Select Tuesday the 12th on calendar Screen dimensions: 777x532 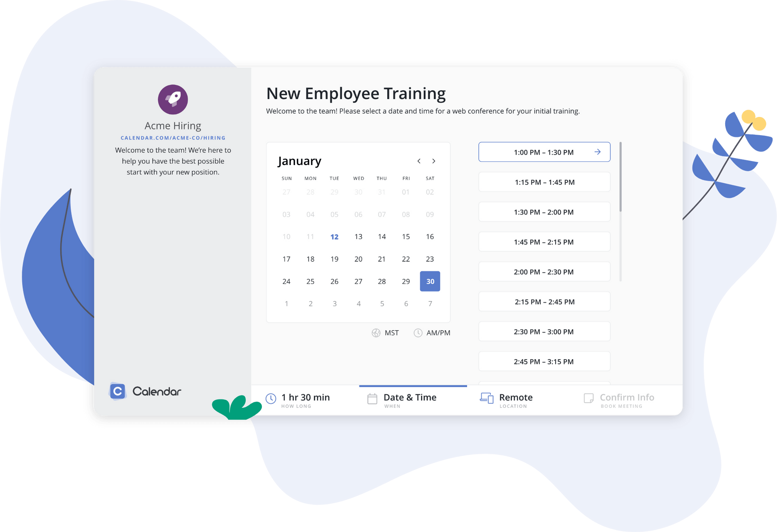pyautogui.click(x=333, y=236)
